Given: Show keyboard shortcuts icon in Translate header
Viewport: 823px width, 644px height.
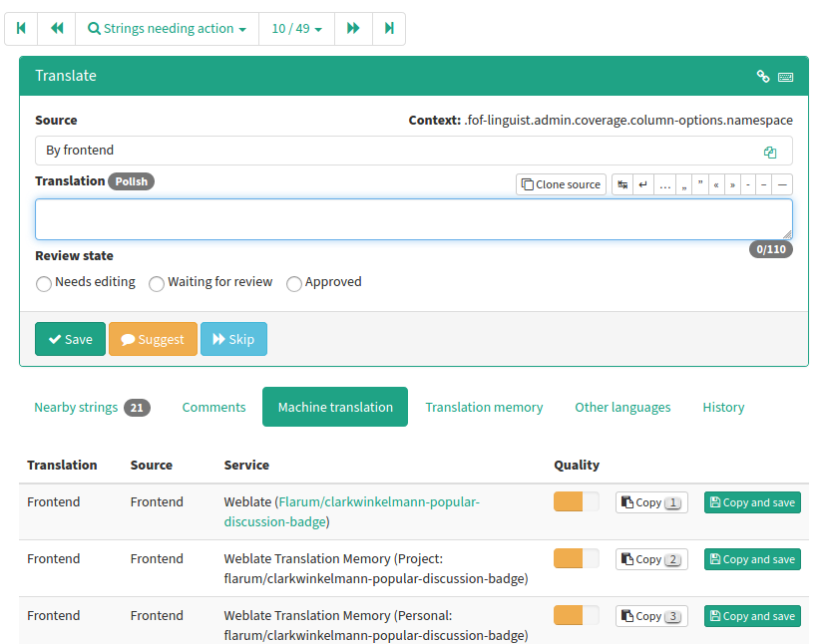Looking at the screenshot, I should pyautogui.click(x=785, y=77).
